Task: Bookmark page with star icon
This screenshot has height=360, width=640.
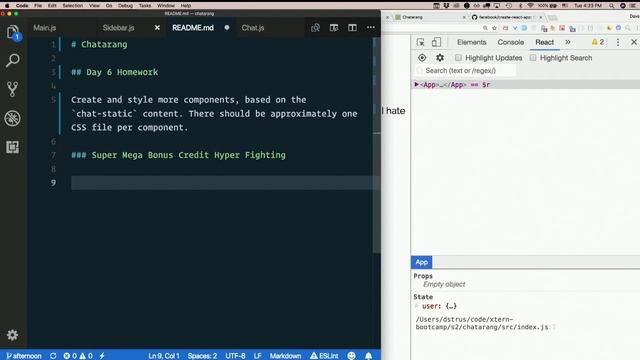Action: pyautogui.click(x=495, y=28)
